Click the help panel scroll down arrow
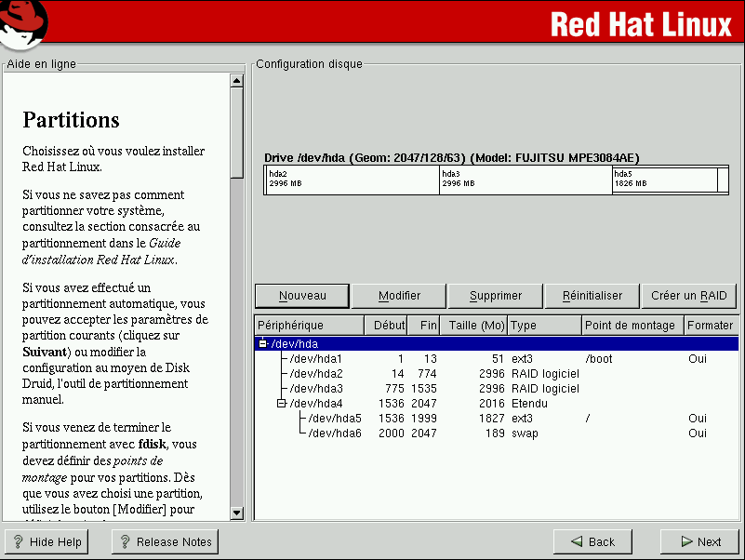Screen dimensions: 745x560 236,513
